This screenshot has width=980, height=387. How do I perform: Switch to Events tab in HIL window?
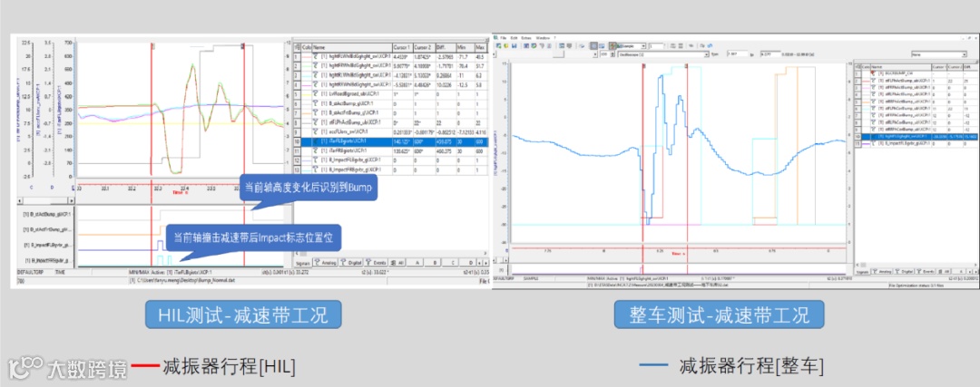point(377,262)
